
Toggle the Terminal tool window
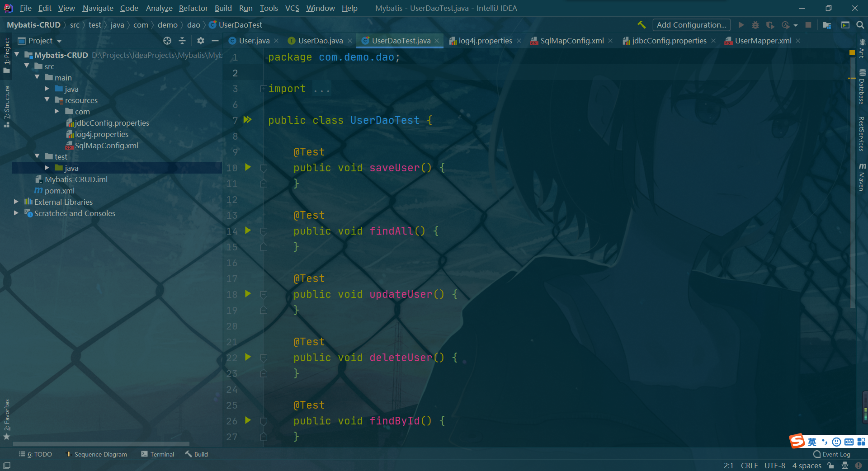coord(157,454)
